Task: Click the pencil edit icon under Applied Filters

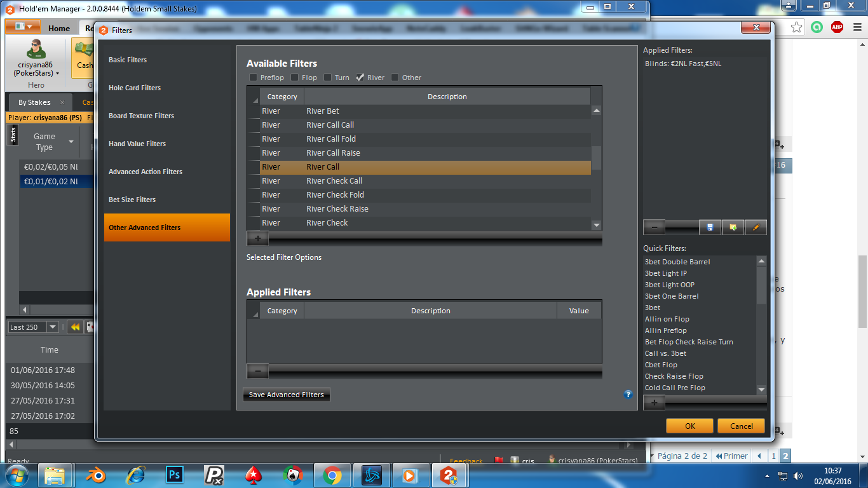Action: (x=756, y=227)
